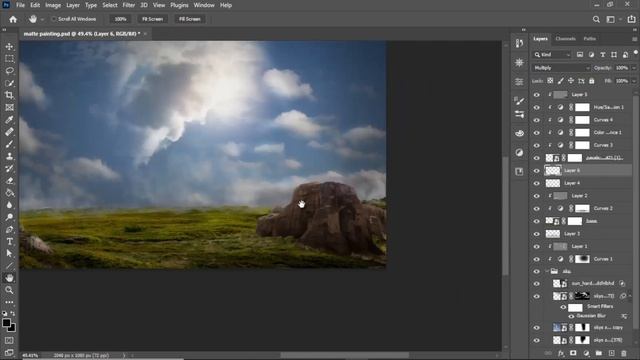This screenshot has height=360, width=640.
Task: Select the Eyedropper tool
Action: pos(9,120)
